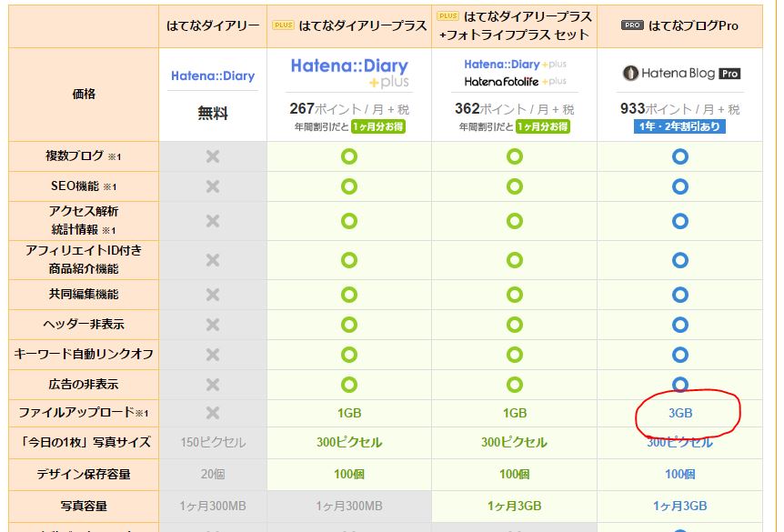Viewport: 784px width, 532px height.
Task: Click 1ヶ月3GB in セット column
Action: click(x=515, y=506)
